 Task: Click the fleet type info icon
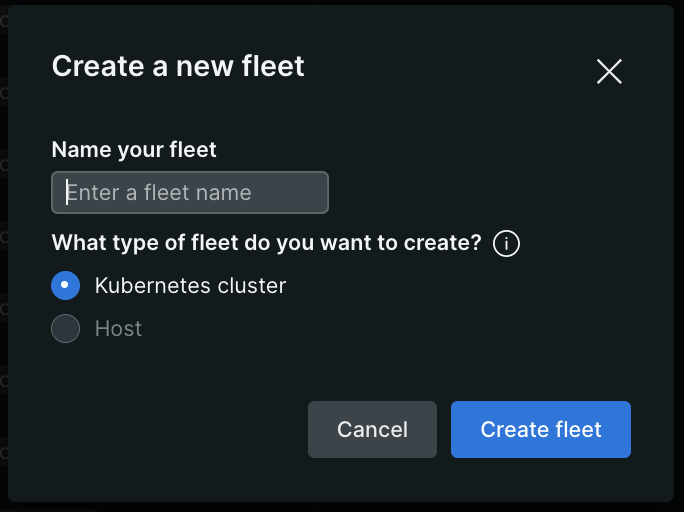point(507,243)
